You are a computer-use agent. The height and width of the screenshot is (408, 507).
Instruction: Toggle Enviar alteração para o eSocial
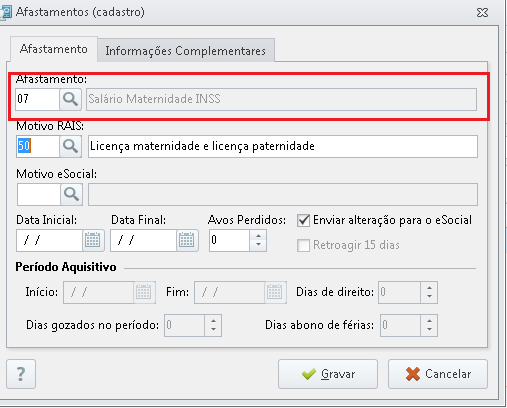pyautogui.click(x=303, y=220)
